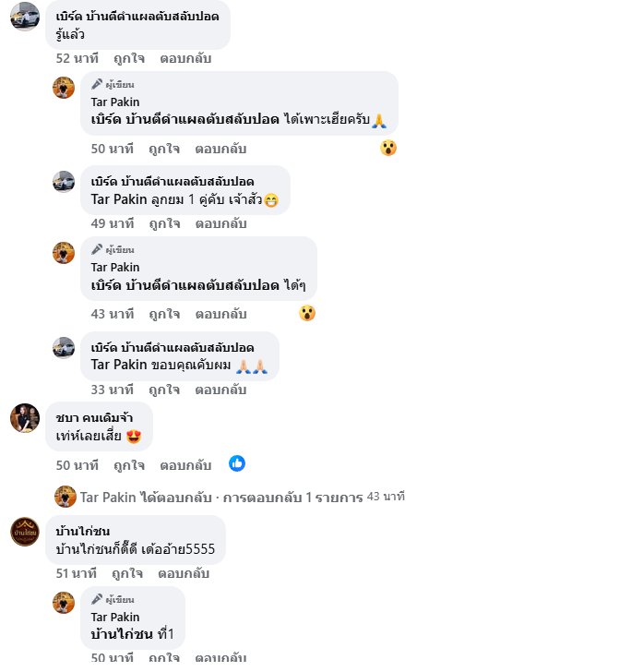Click the car avatar beside the รู้แล้ว comment
Image resolution: width=643 pixels, height=672 pixels.
pyautogui.click(x=25, y=17)
